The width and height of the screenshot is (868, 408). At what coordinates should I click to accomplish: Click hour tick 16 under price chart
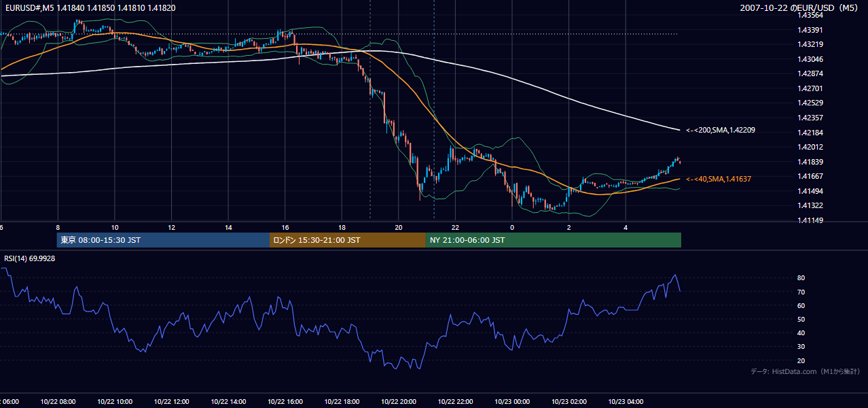[285, 227]
